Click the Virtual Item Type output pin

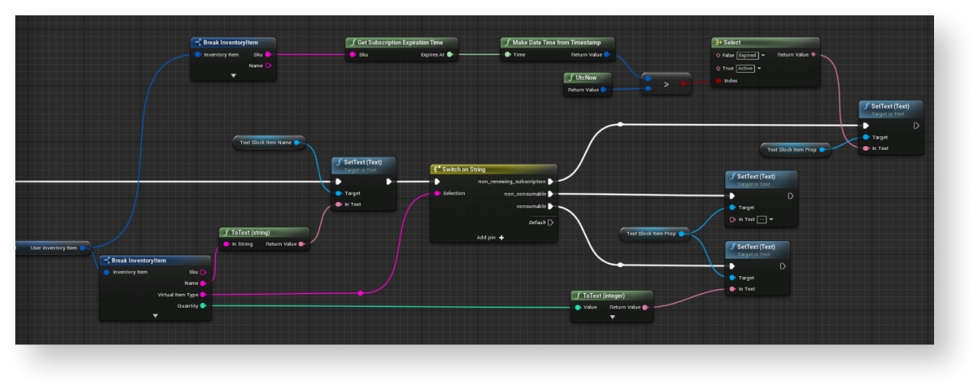(x=203, y=294)
